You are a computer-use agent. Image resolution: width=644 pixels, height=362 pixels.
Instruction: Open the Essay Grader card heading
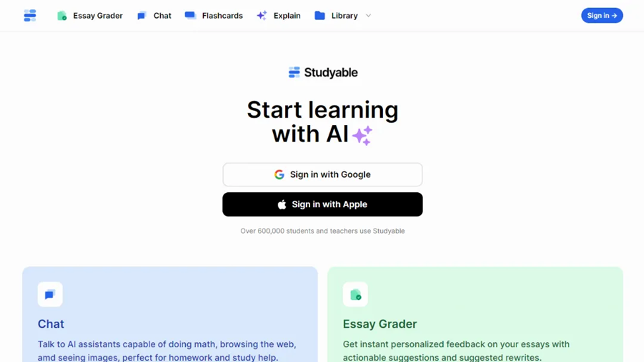[x=380, y=324]
